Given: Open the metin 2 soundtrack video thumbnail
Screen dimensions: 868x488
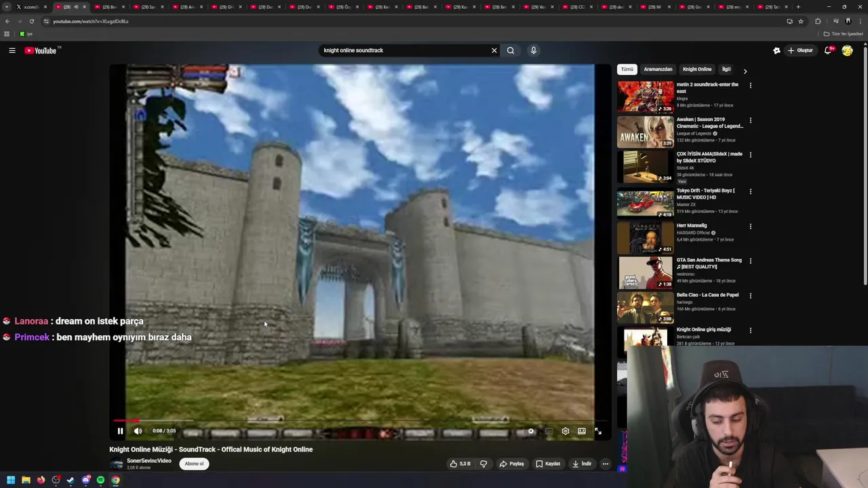Looking at the screenshot, I should tap(646, 97).
